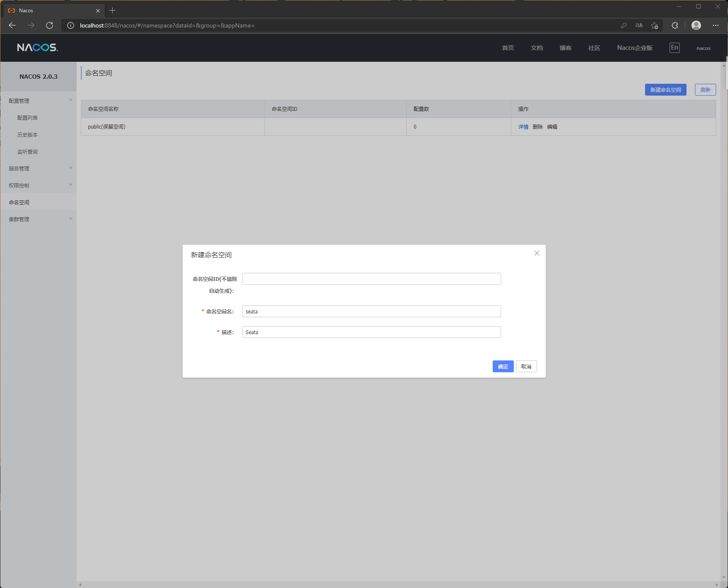Select 命名空间 in the sidebar
The height and width of the screenshot is (588, 728).
[x=38, y=202]
